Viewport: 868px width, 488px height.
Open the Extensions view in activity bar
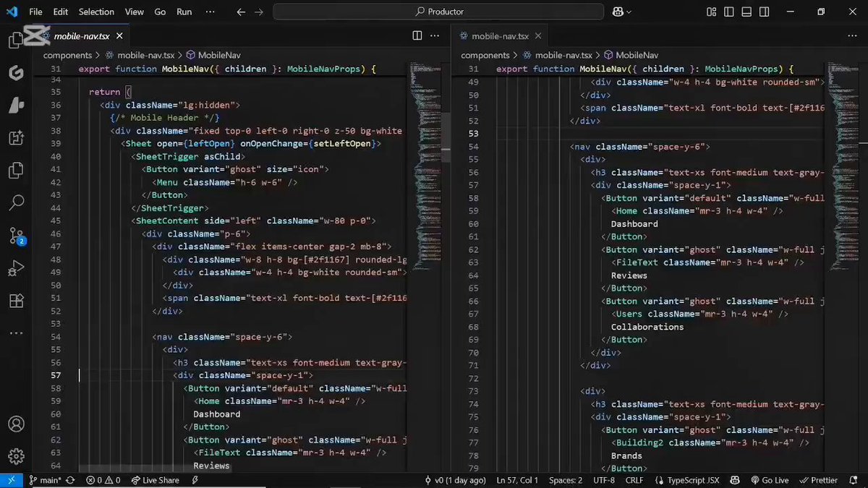coord(16,301)
